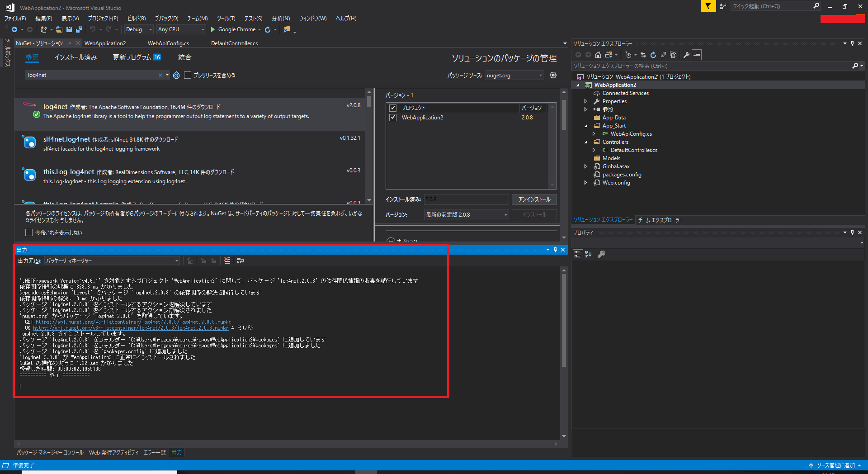Screen dimensions: 868x474
Task: Open the WebApiConfig.cs document tab
Action: coord(168,43)
